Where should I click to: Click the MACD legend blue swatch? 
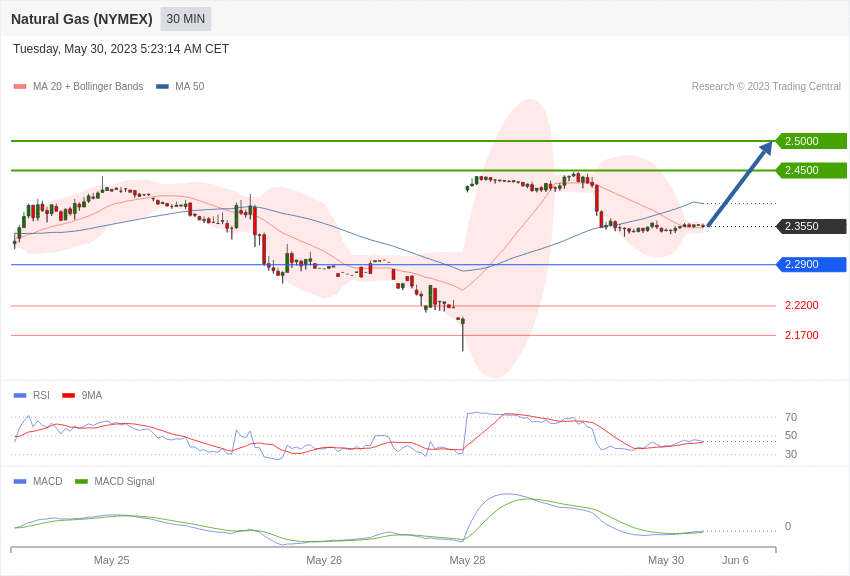coord(20,481)
